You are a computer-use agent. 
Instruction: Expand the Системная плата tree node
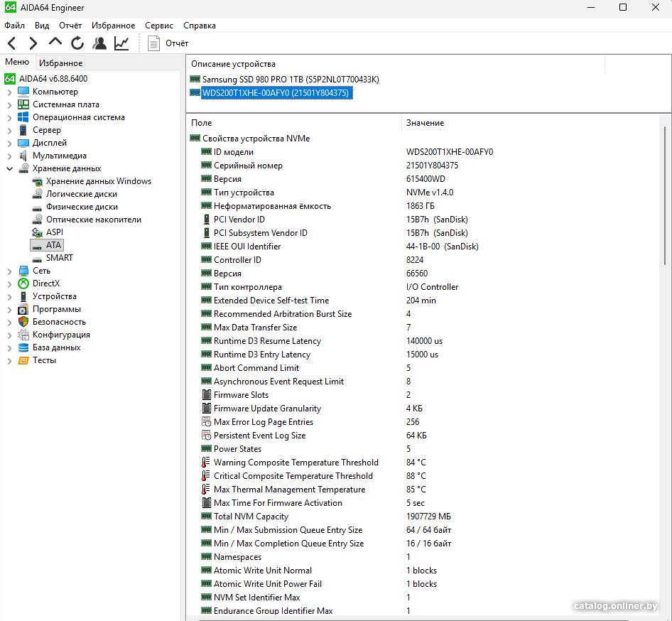click(9, 105)
